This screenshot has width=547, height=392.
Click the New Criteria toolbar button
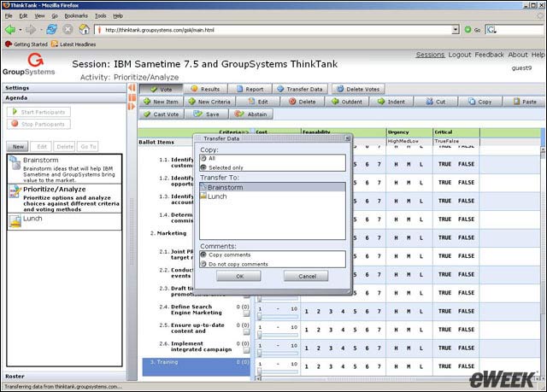click(x=209, y=102)
